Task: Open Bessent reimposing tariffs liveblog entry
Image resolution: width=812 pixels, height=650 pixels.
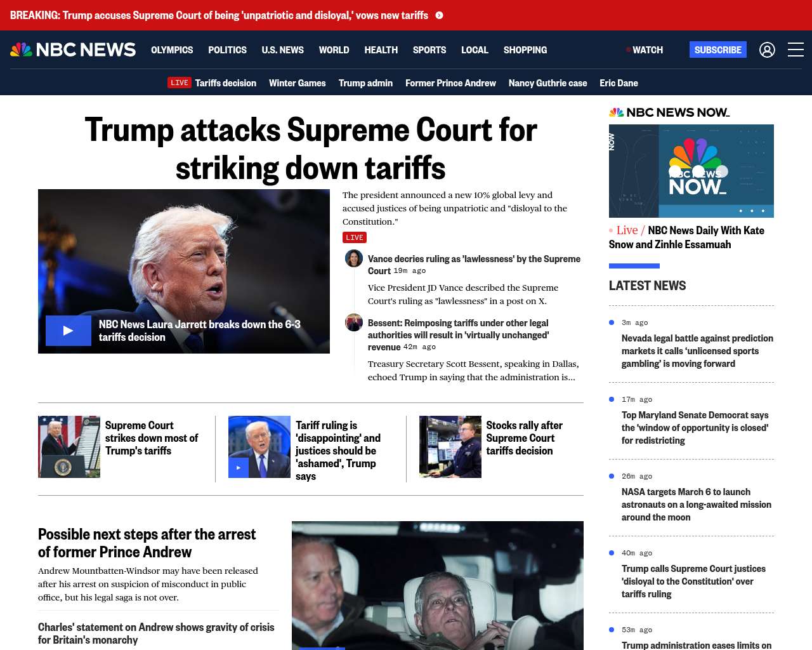Action: coord(459,335)
